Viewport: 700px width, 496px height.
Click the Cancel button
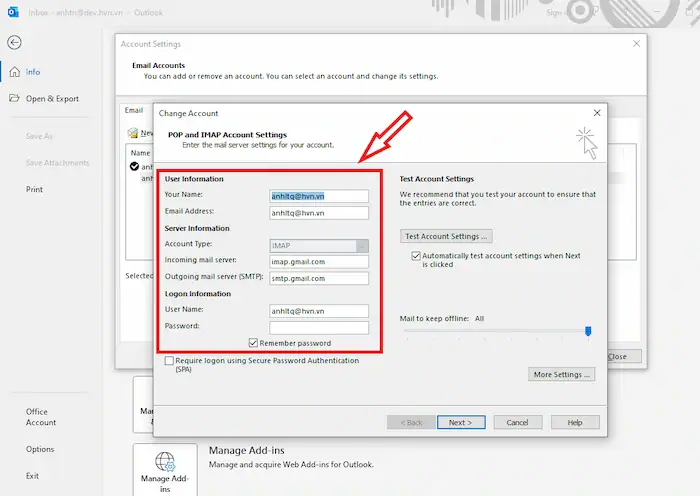[518, 422]
